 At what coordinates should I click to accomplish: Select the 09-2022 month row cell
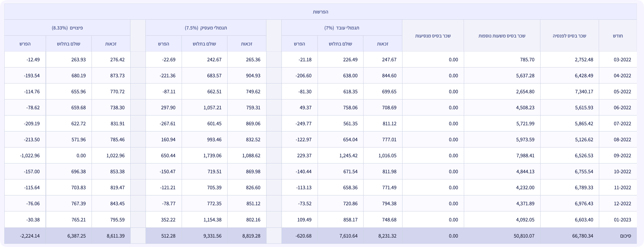pos(622,155)
